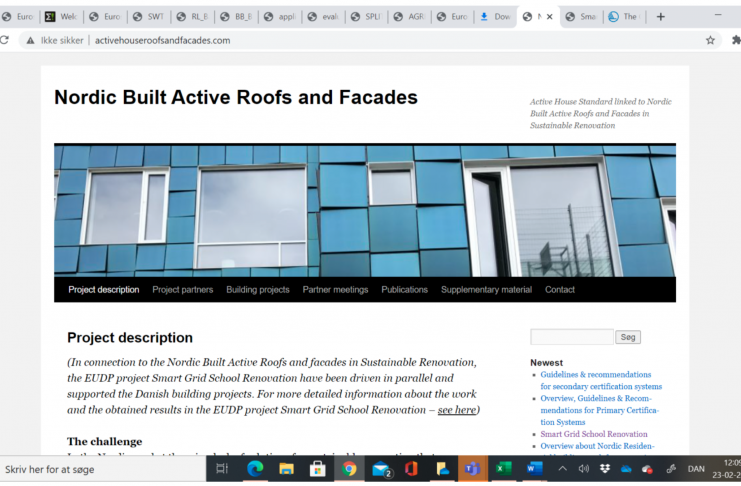This screenshot has width=741, height=486.
Task: Click the 'Skriv her for at søge' taskbar search
Action: point(103,469)
